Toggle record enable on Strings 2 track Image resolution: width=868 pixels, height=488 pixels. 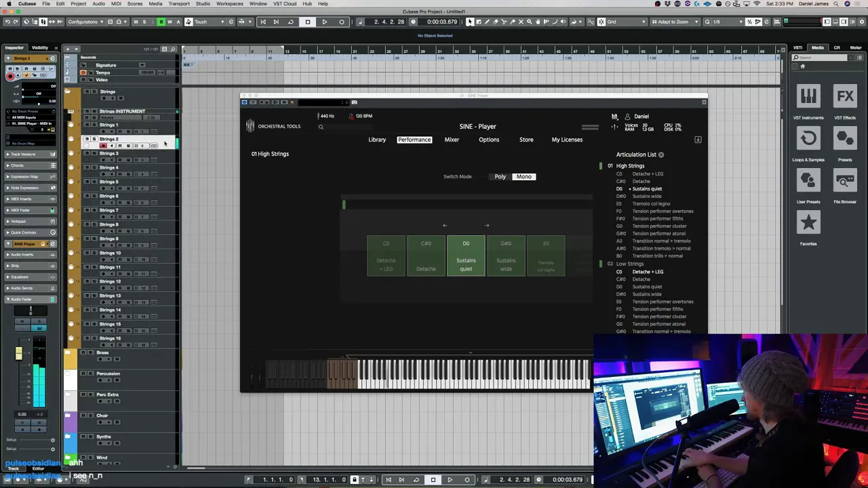click(103, 146)
